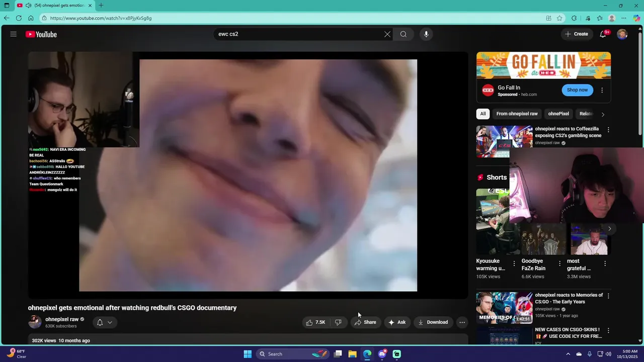Open Edge settings and more menu

(x=624, y=18)
